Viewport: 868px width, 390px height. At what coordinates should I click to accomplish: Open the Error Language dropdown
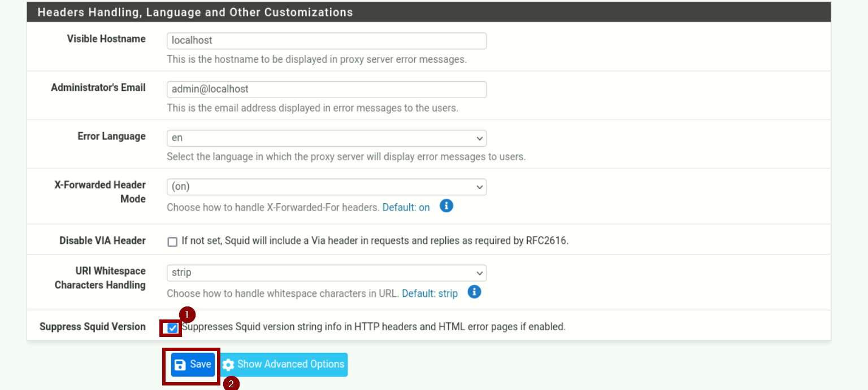[x=326, y=138]
